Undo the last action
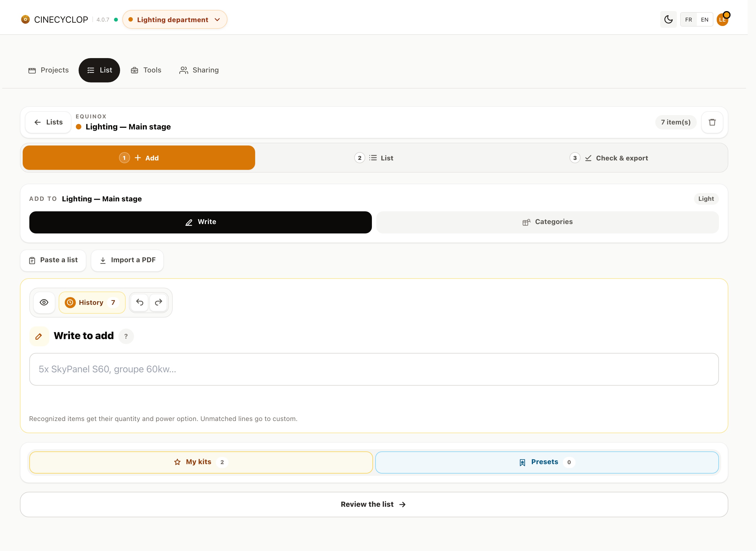 (139, 303)
